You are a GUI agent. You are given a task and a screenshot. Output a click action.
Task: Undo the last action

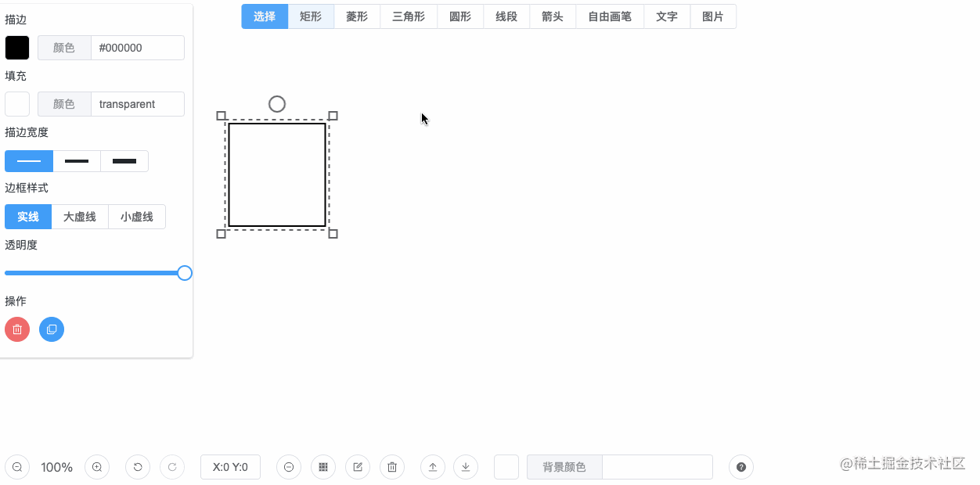coord(138,467)
